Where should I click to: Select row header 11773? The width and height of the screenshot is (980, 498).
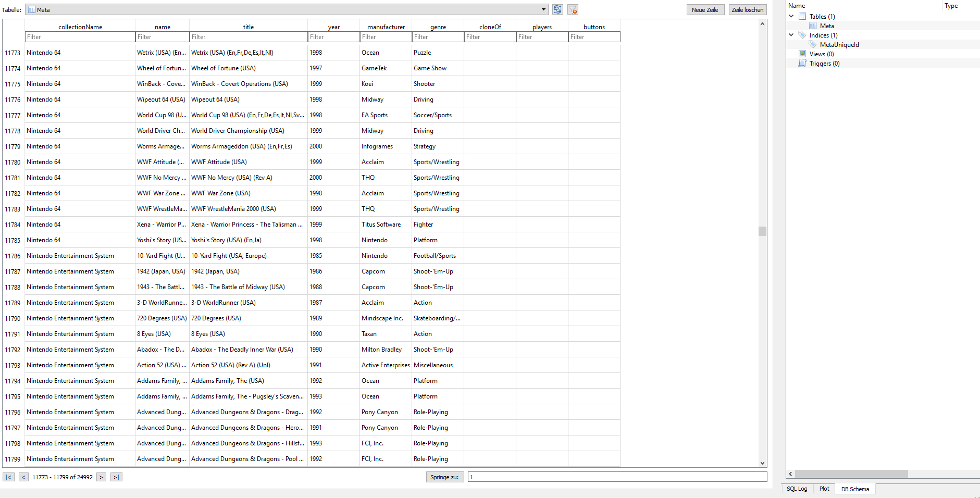pos(13,53)
